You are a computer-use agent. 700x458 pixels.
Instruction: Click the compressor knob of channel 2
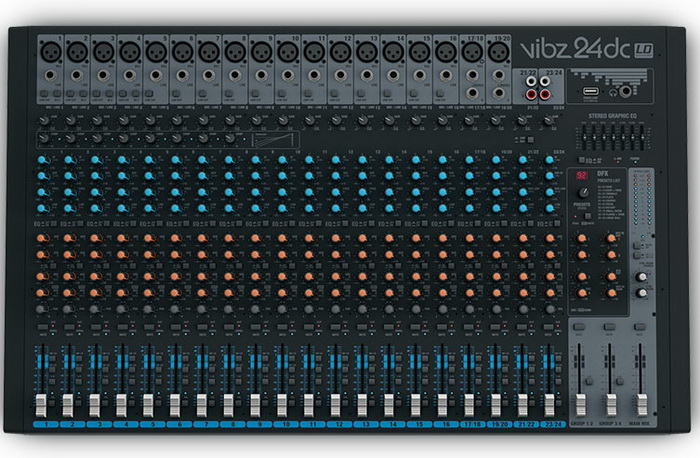pyautogui.click(x=70, y=138)
